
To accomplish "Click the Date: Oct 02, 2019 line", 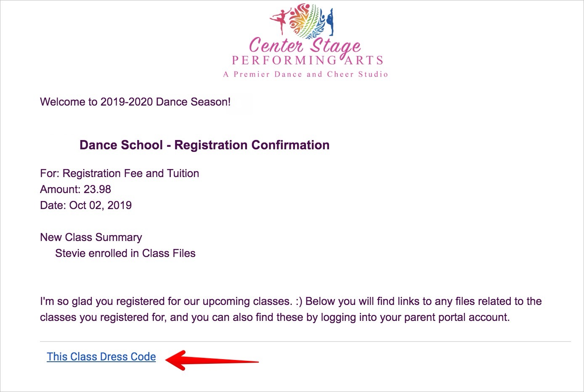I will 86,205.
